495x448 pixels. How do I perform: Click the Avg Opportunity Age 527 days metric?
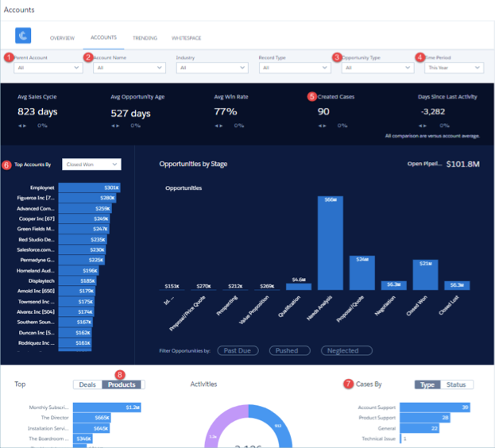point(130,114)
